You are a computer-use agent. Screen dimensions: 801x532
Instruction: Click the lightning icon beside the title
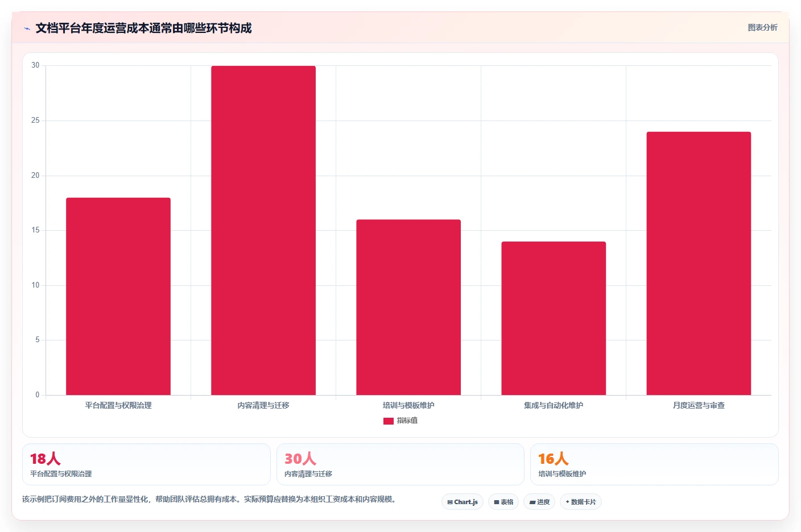click(x=27, y=28)
